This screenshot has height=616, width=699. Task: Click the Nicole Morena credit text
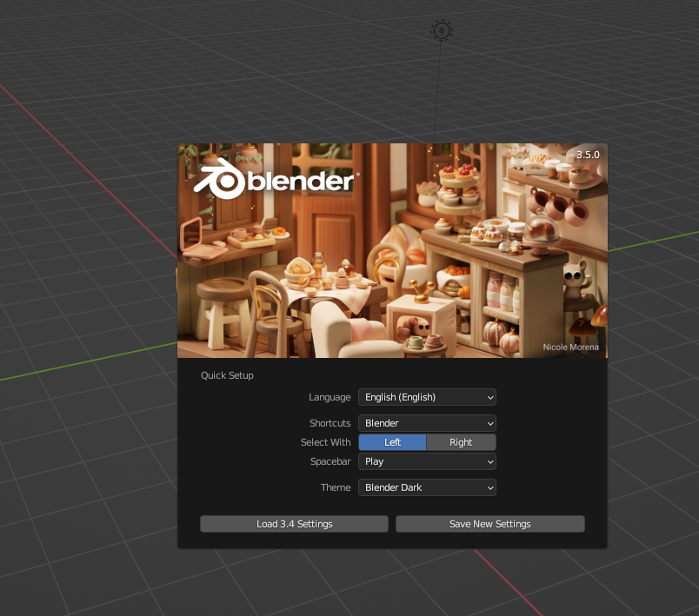[x=570, y=347]
